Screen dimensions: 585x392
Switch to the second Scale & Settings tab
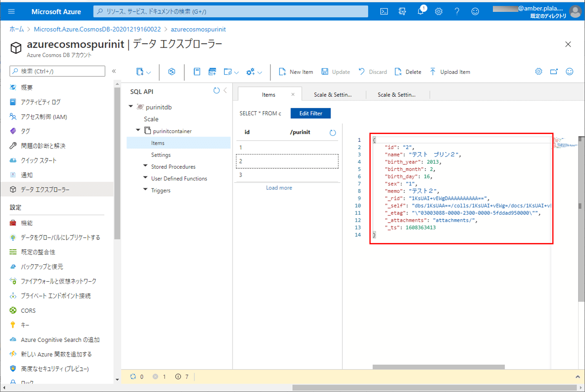point(397,95)
